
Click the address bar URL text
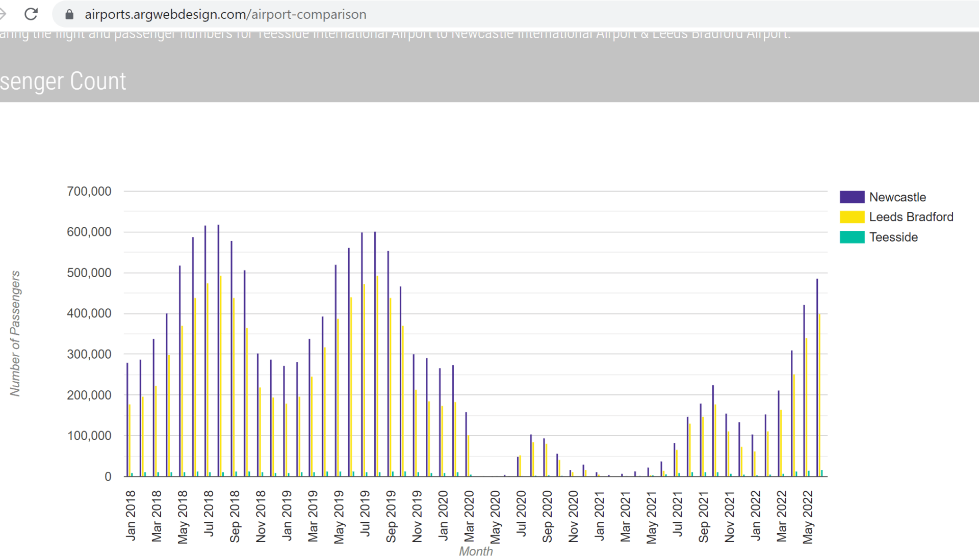click(225, 14)
